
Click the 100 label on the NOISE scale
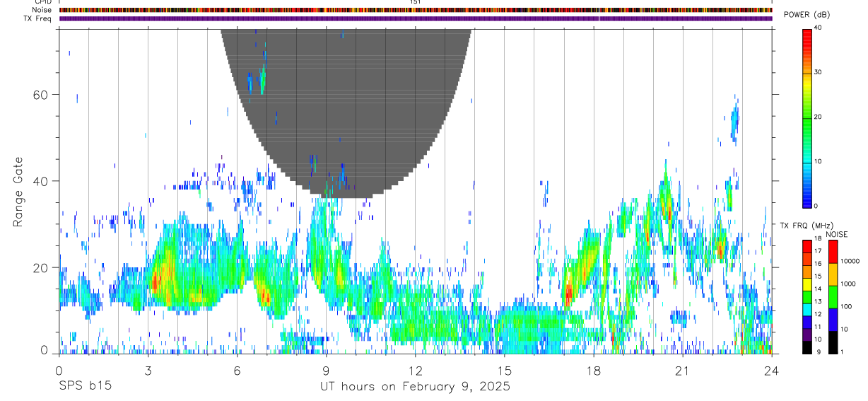coord(846,306)
